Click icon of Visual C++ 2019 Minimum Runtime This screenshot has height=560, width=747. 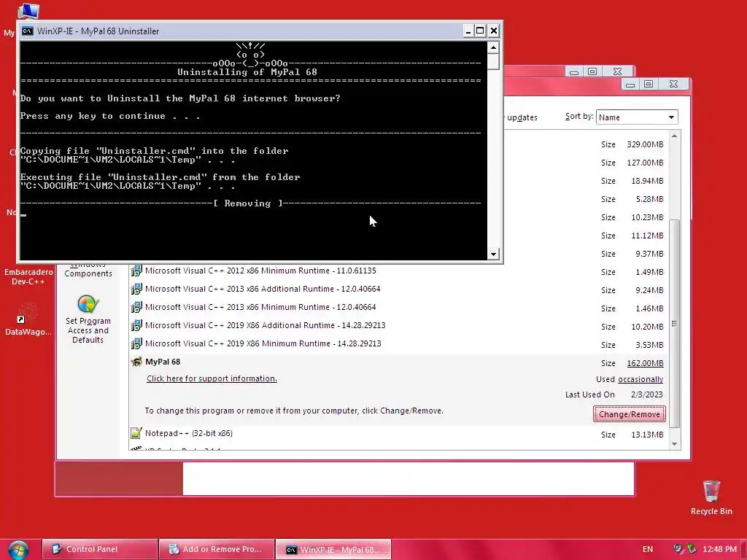click(136, 343)
